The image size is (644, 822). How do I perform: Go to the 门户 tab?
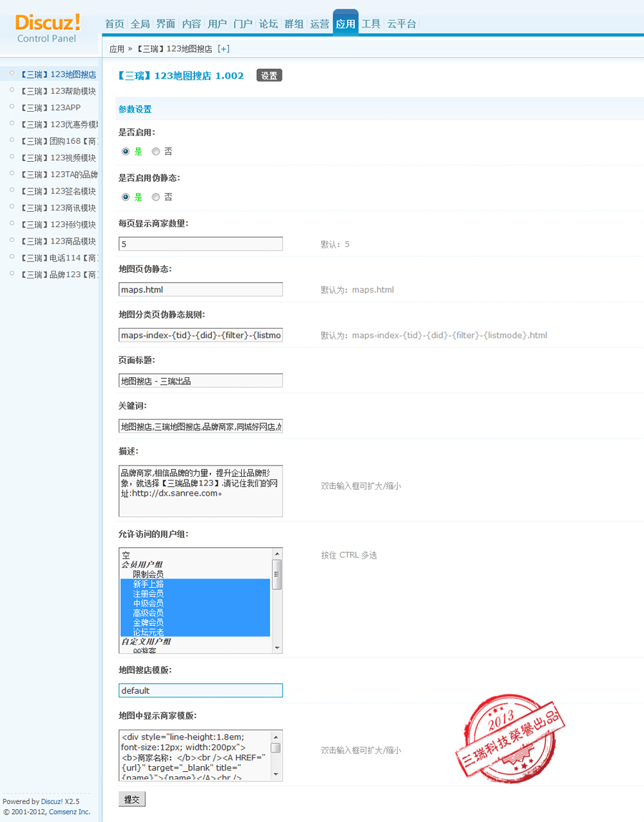(x=243, y=24)
